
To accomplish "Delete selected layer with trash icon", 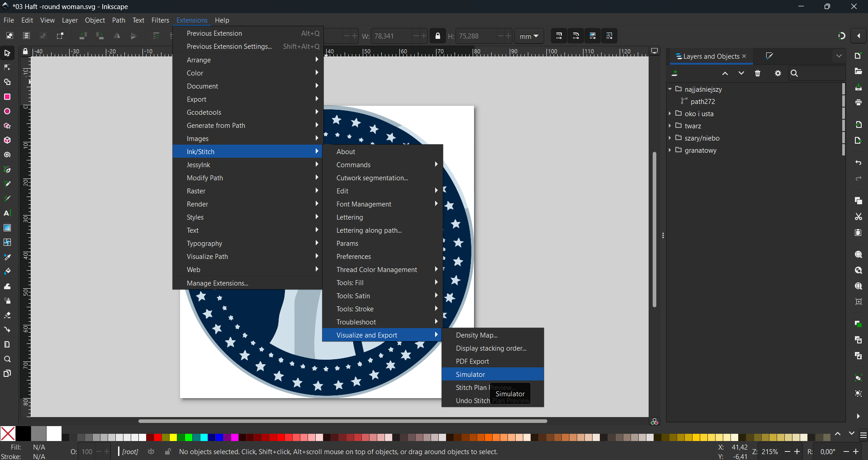I will point(758,73).
